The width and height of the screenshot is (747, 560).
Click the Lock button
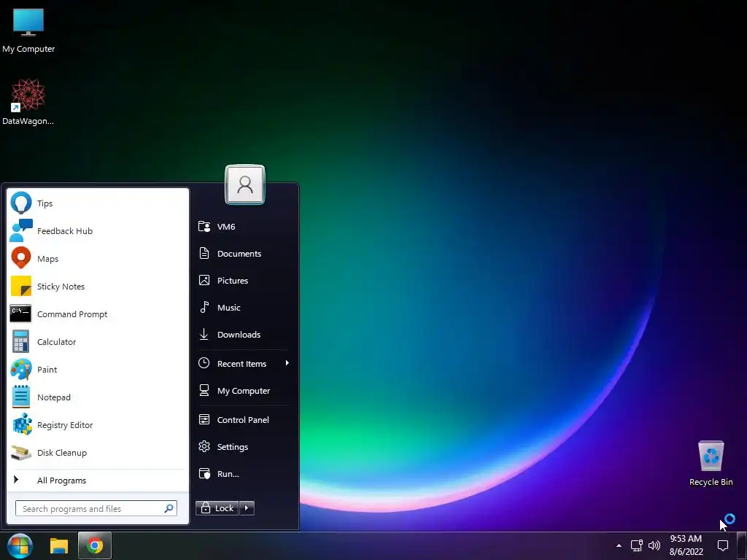(217, 508)
